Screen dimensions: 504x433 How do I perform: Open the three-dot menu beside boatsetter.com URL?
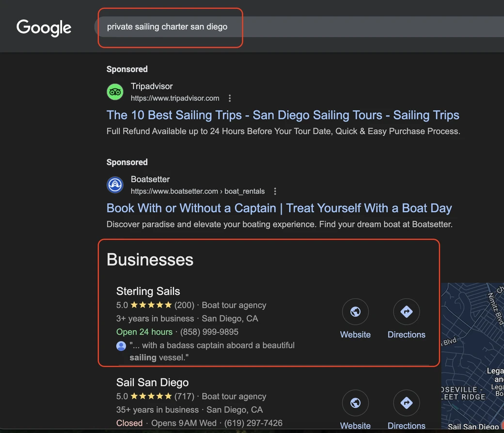click(x=275, y=191)
